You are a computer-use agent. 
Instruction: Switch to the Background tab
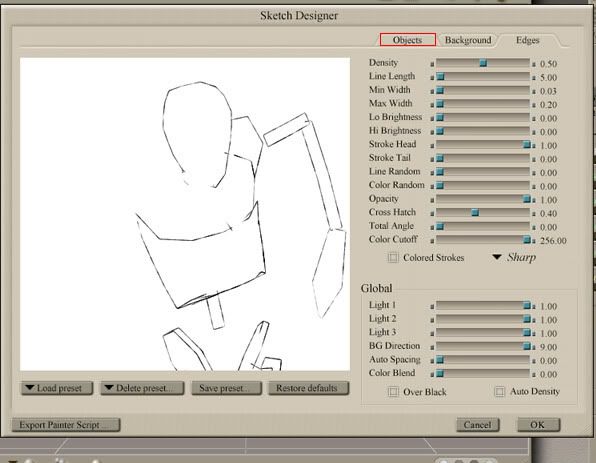(x=468, y=40)
